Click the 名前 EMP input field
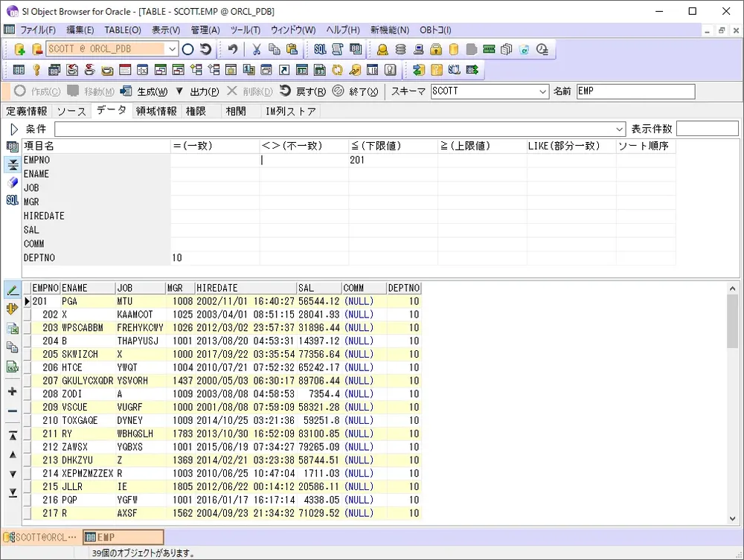This screenshot has height=560, width=744. click(636, 91)
